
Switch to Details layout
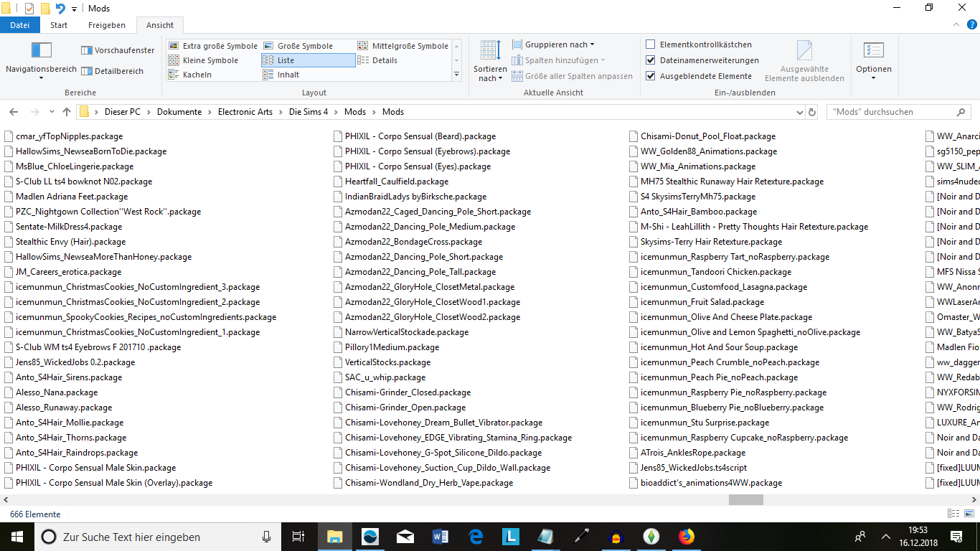pos(377,60)
